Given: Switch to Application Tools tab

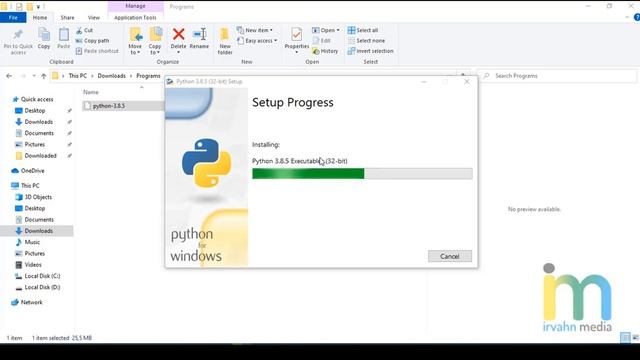Looking at the screenshot, I should coord(135,18).
